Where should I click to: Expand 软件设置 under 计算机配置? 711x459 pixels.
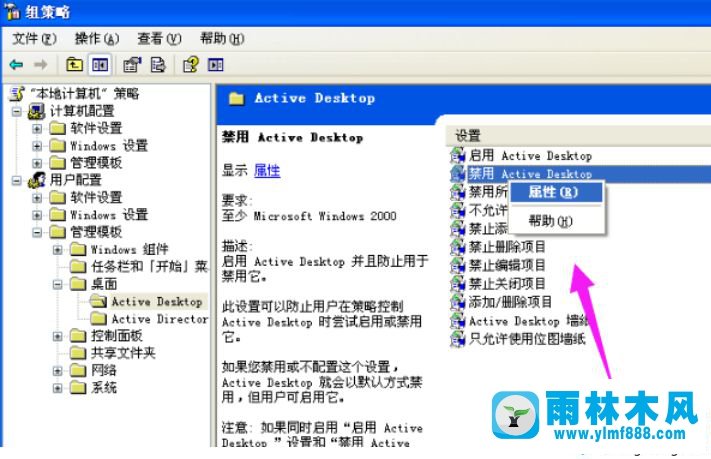[x=37, y=129]
